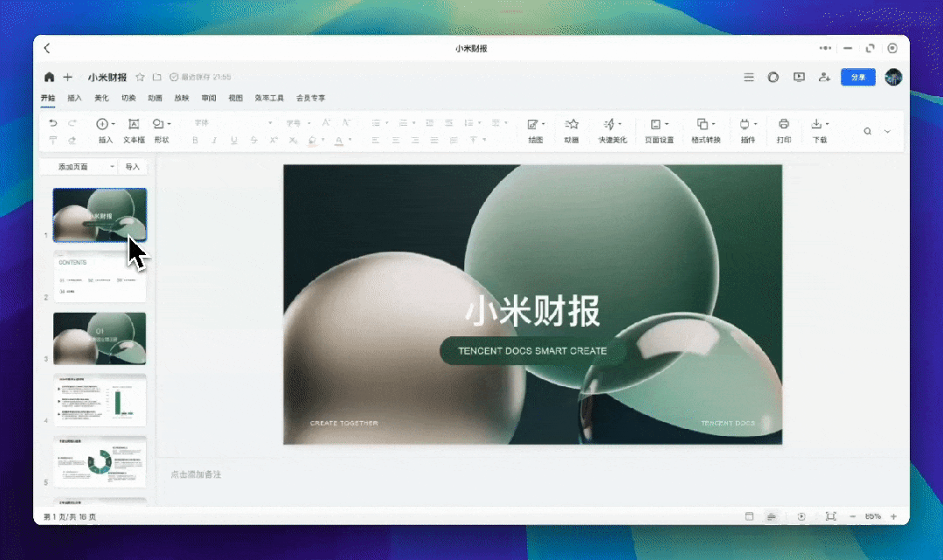Go to home via the house icon

[x=49, y=77]
